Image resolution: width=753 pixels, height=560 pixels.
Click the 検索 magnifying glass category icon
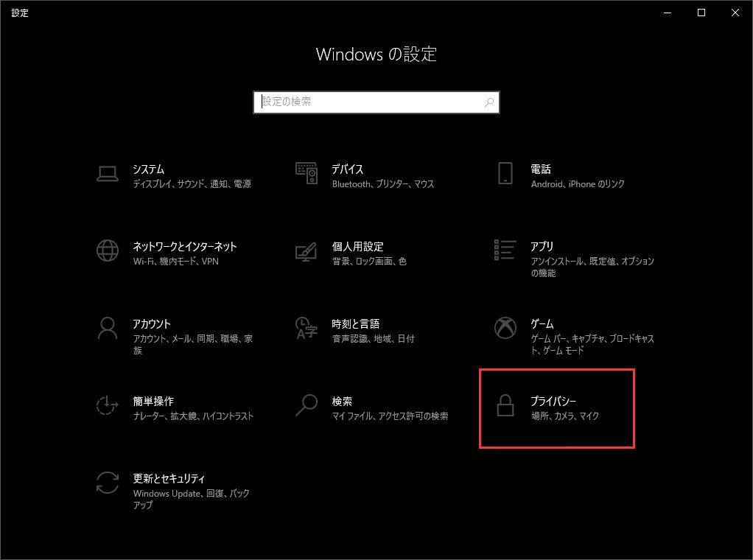point(307,405)
